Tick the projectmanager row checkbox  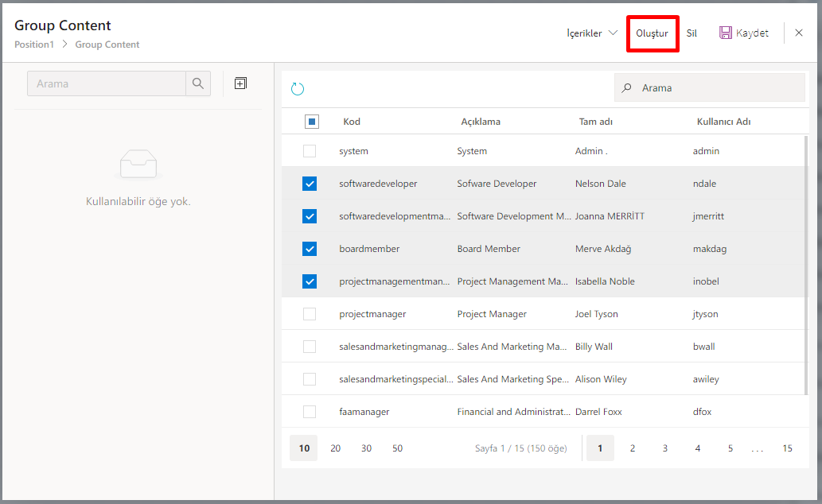[310, 314]
